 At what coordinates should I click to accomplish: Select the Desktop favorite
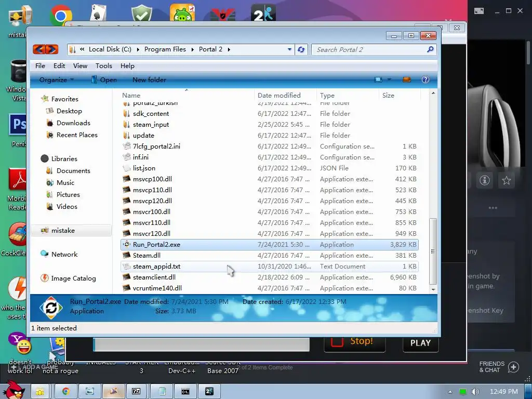pyautogui.click(x=69, y=111)
